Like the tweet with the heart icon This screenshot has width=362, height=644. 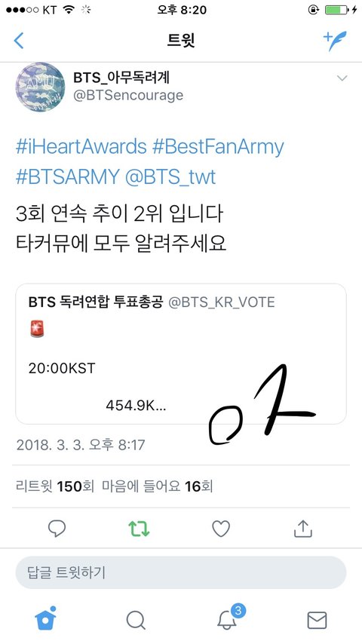coord(221,529)
